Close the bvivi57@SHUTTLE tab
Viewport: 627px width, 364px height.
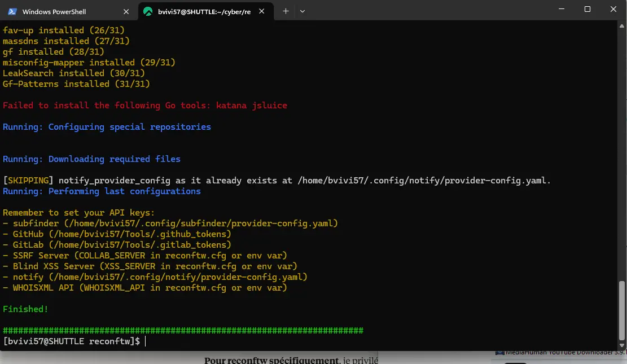tap(261, 11)
